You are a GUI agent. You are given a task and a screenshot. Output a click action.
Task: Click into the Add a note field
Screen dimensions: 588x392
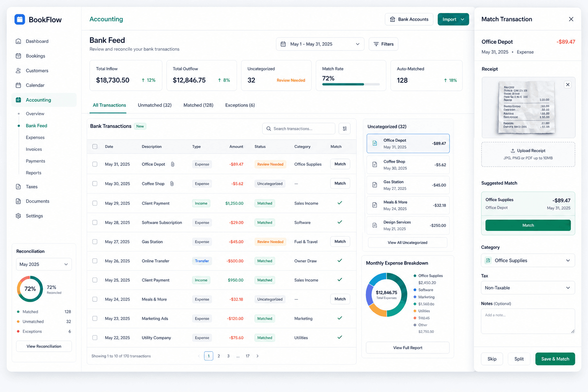click(528, 321)
